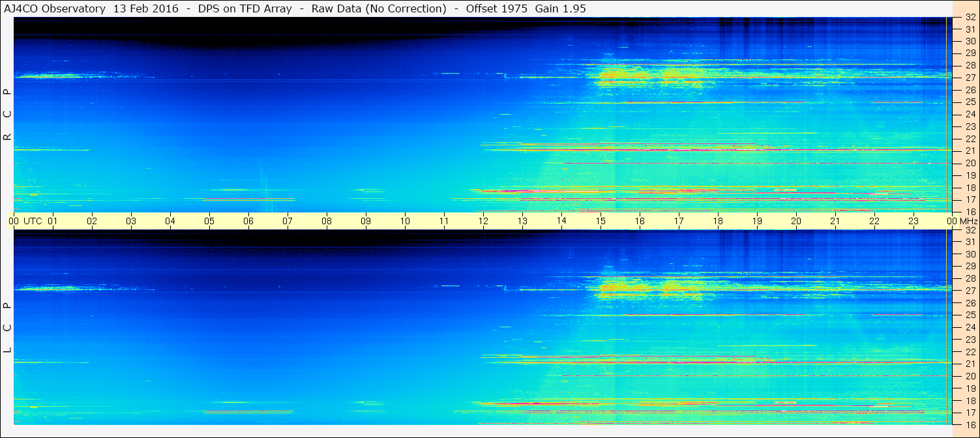Select hour 22 on the UTC time axis

tap(874, 221)
